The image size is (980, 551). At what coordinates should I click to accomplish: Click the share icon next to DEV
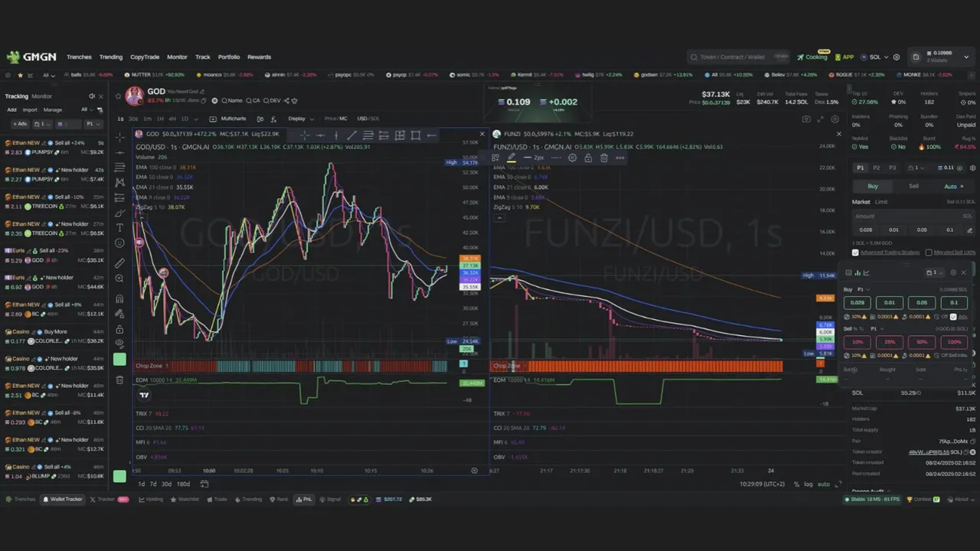click(x=286, y=100)
